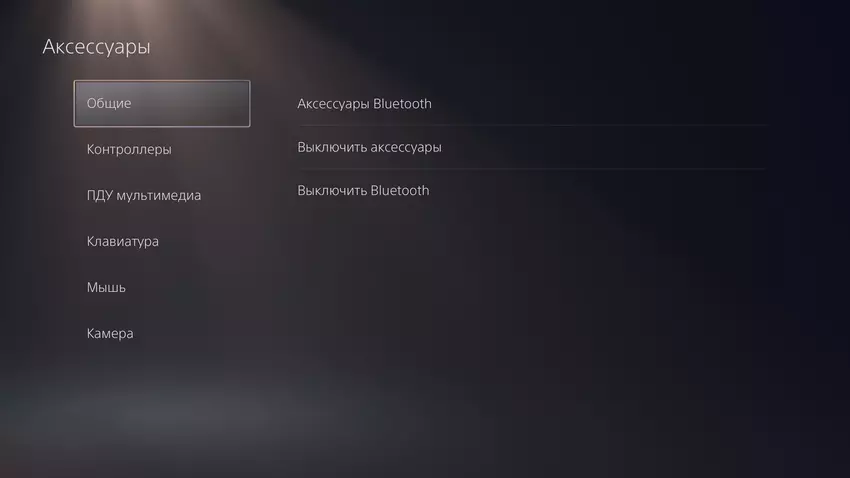Select Выключить аксессуары
This screenshot has width=850, height=478.
531,147
